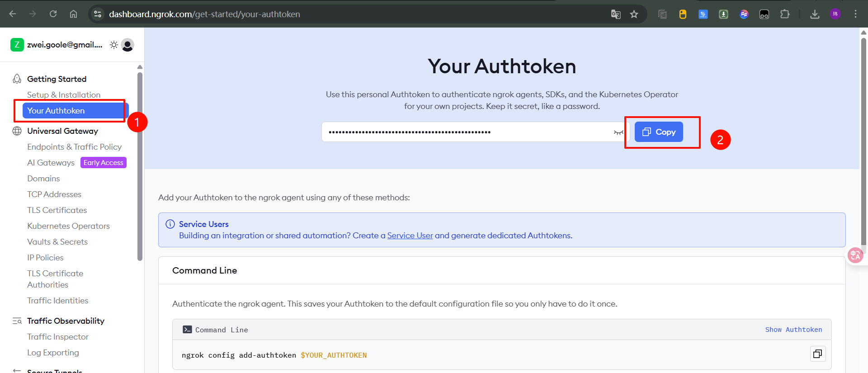The width and height of the screenshot is (868, 373).
Task: Click the Service Users notice title
Action: 204,224
